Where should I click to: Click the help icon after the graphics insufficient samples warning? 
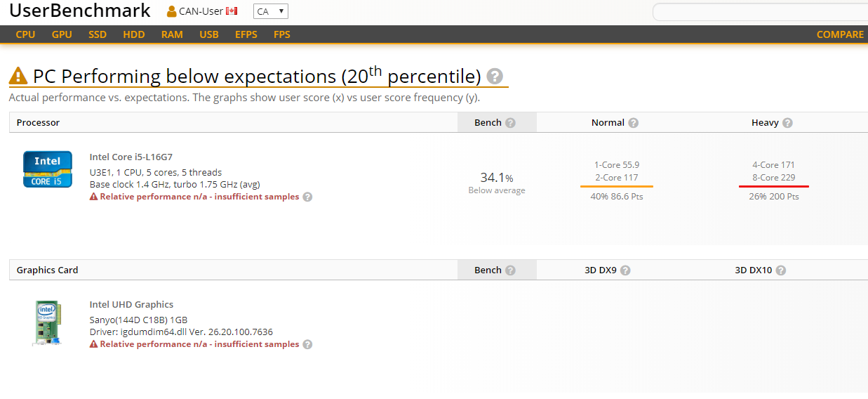click(x=307, y=345)
